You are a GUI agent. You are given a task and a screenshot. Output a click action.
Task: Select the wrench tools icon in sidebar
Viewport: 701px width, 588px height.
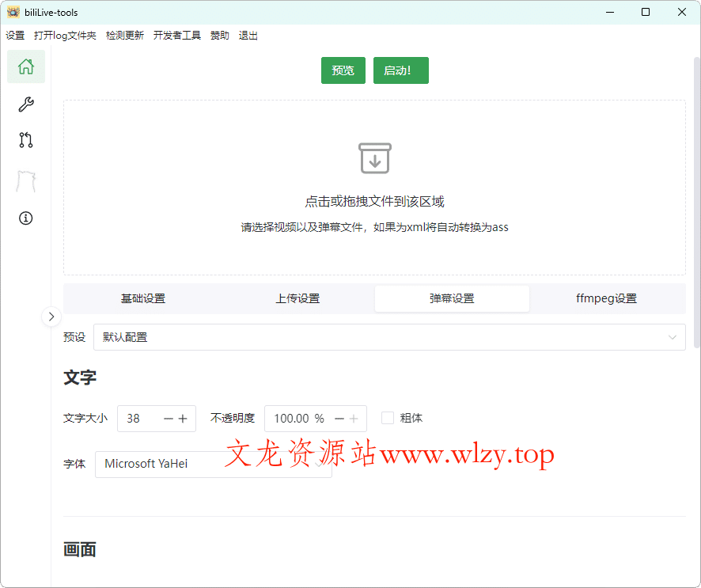point(25,104)
